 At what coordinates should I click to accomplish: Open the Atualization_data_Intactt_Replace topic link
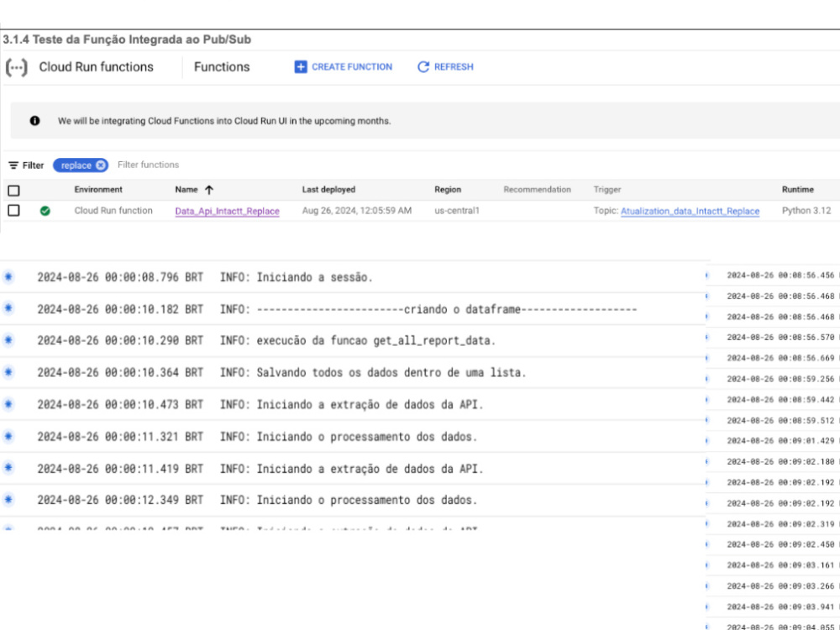coord(690,211)
